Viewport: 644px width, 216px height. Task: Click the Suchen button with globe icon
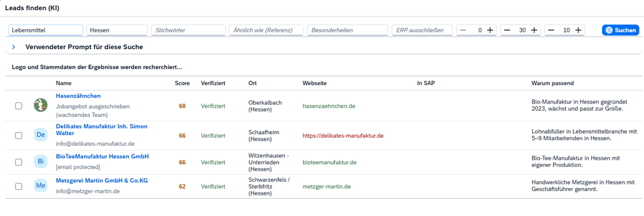(620, 30)
